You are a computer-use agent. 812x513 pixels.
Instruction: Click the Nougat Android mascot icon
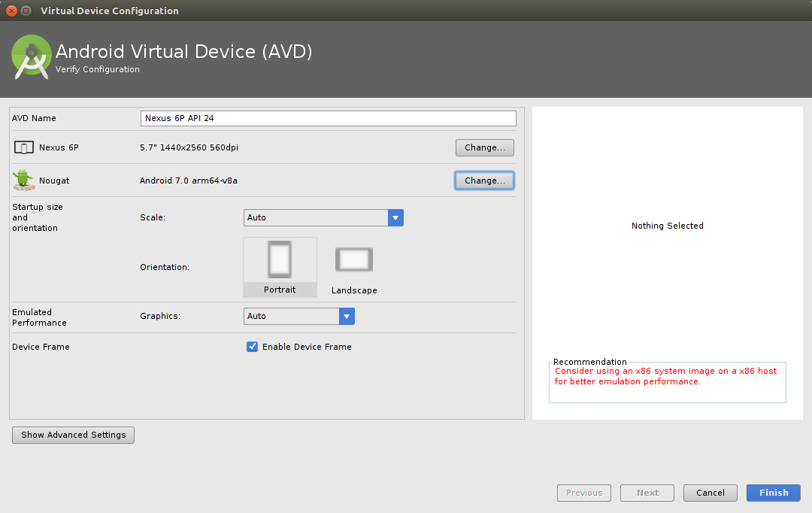tap(23, 180)
